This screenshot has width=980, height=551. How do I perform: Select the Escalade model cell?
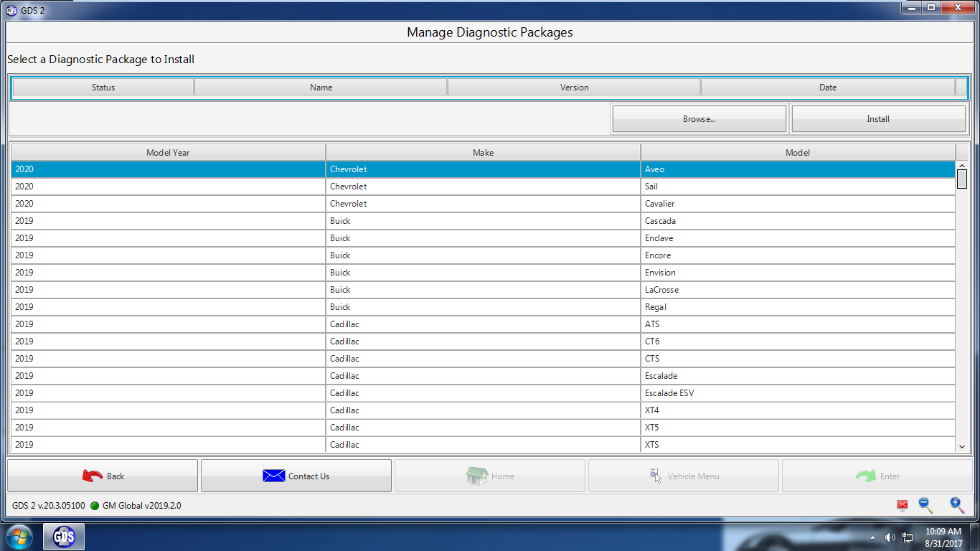click(798, 376)
